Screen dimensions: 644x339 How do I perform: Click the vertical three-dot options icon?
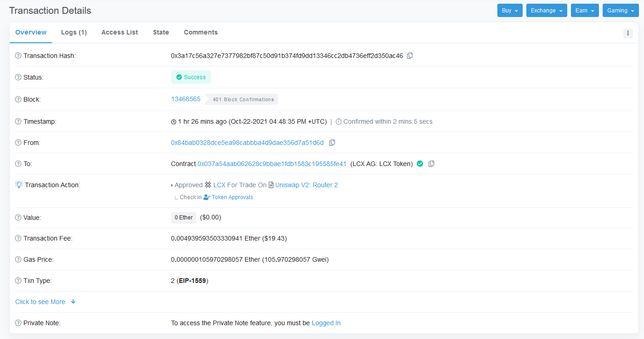(x=628, y=33)
